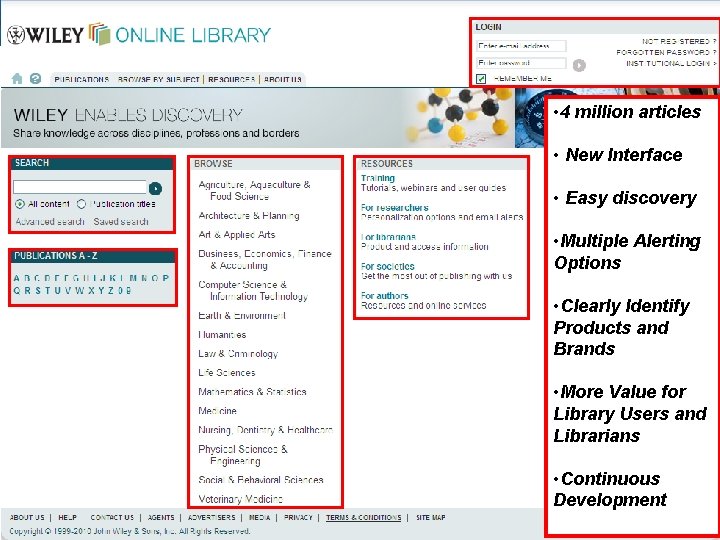Screen dimensions: 720x540
Task: Follow the Not Registered link
Action: pos(679,41)
